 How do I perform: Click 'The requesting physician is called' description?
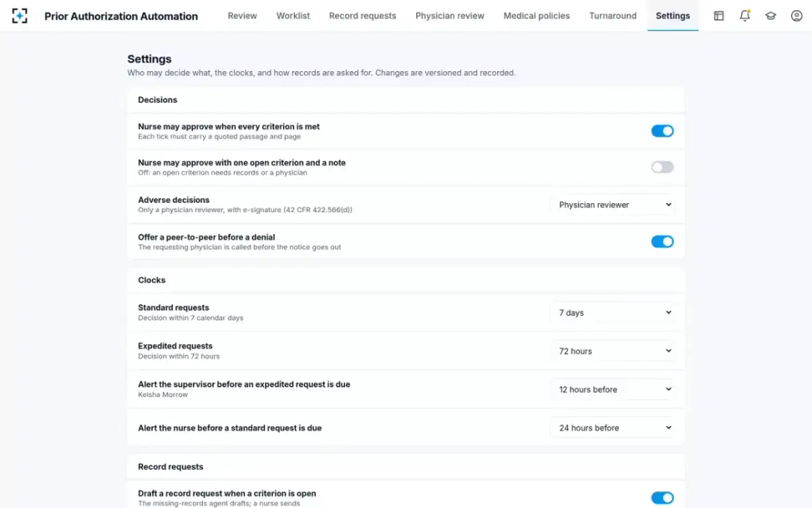pyautogui.click(x=240, y=247)
